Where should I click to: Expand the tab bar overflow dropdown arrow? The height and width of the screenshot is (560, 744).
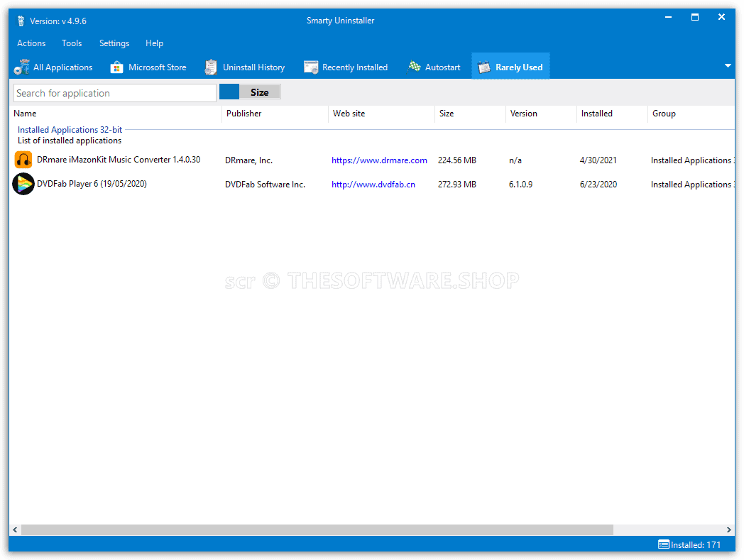[728, 66]
